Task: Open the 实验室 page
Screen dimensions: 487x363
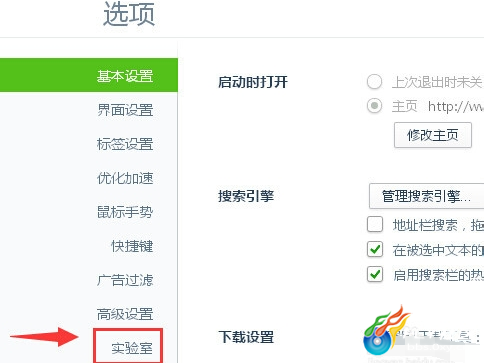Action: click(x=132, y=348)
